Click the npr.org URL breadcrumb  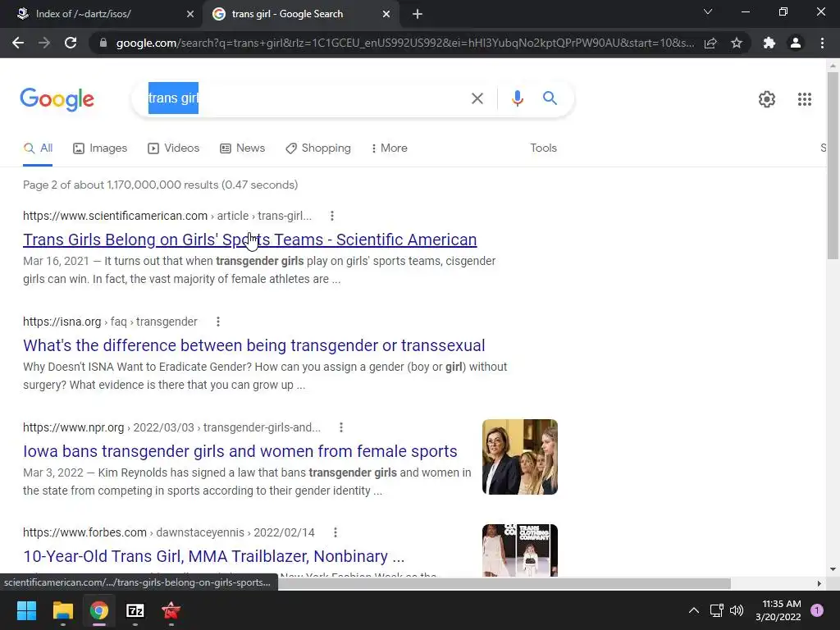[x=172, y=427]
